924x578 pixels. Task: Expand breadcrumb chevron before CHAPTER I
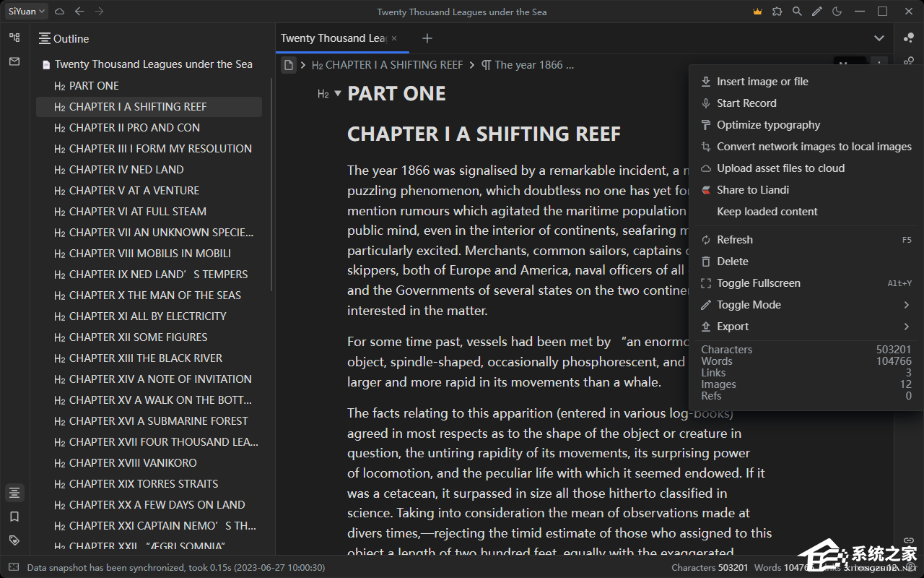coord(304,65)
